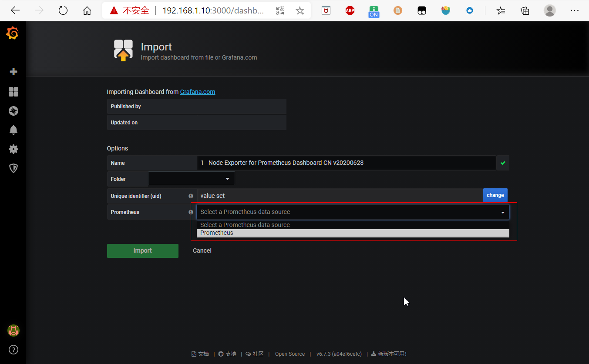Click the browser address bar URL

click(213, 10)
